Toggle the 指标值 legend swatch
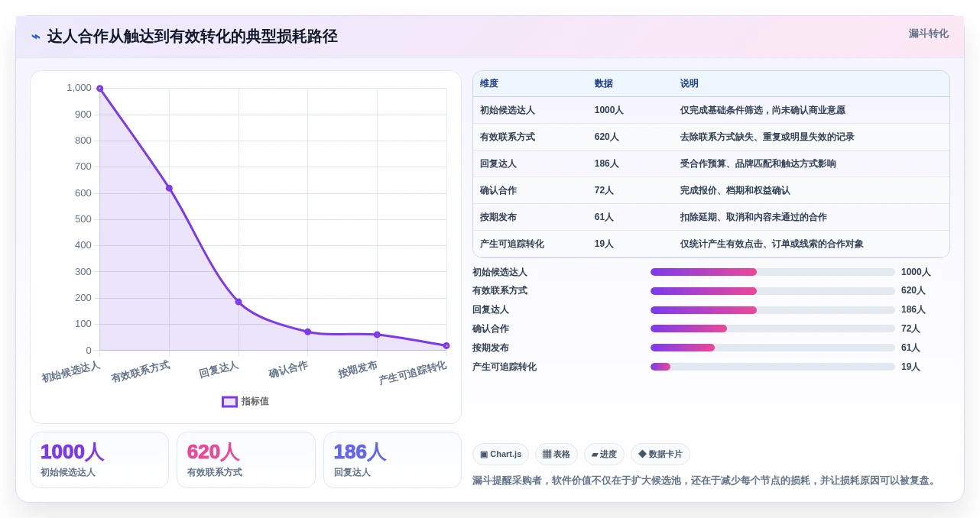Image resolution: width=980 pixels, height=518 pixels. [x=229, y=401]
